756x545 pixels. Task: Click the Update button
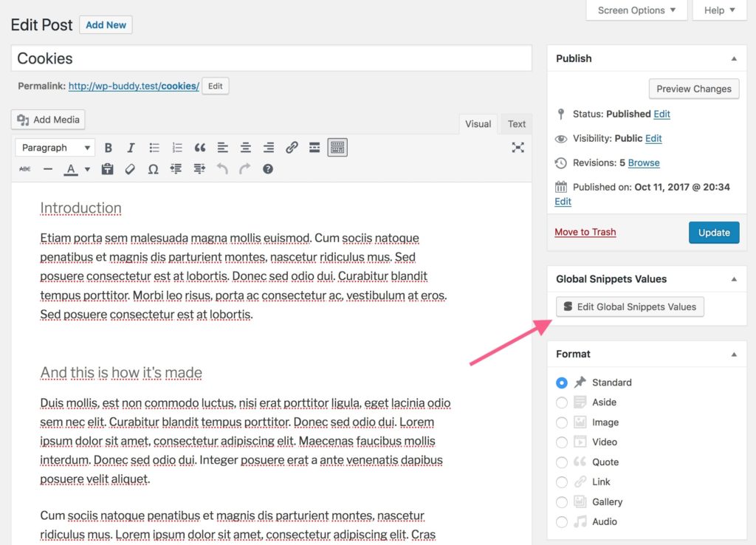pyautogui.click(x=713, y=232)
